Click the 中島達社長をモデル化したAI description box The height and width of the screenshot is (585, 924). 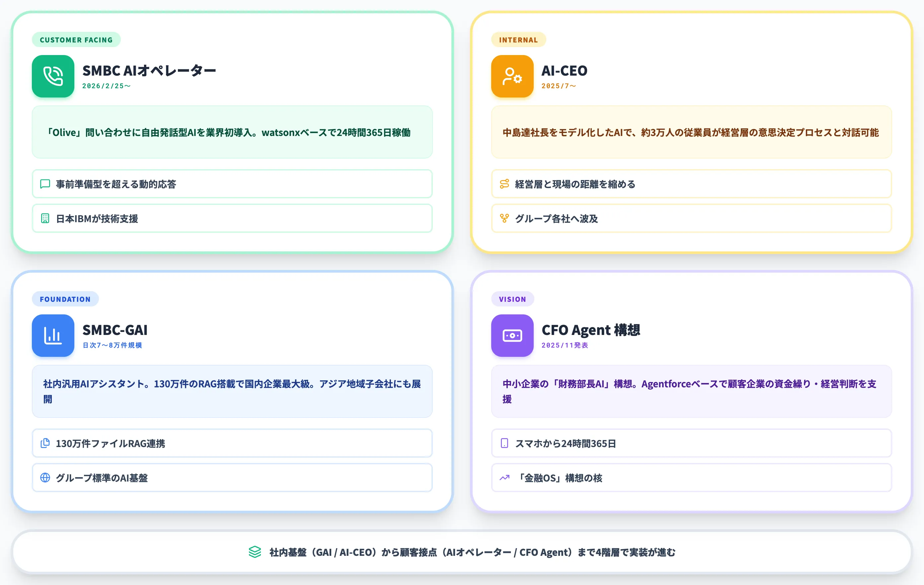(691, 132)
